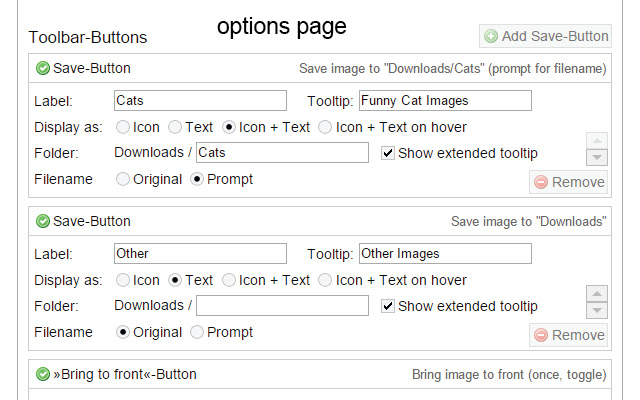Click the green check icon beside Cats Save-Button
The height and width of the screenshot is (400, 640).
point(43,69)
